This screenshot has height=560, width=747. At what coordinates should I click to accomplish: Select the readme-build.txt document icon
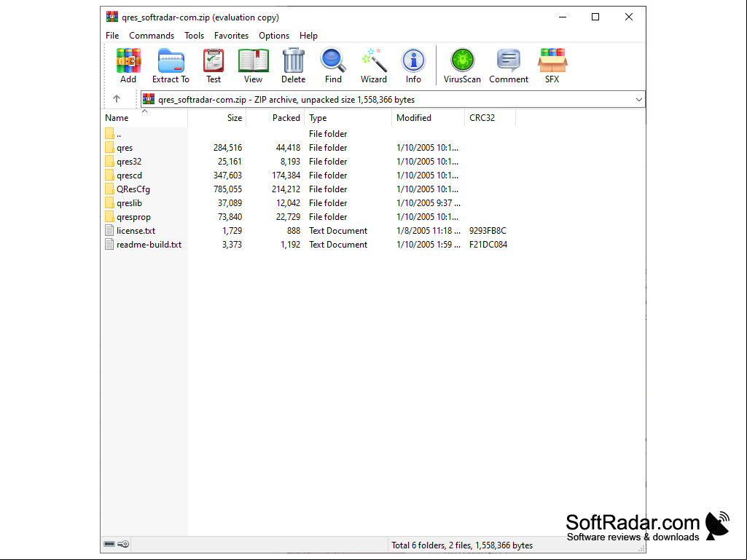pyautogui.click(x=109, y=244)
